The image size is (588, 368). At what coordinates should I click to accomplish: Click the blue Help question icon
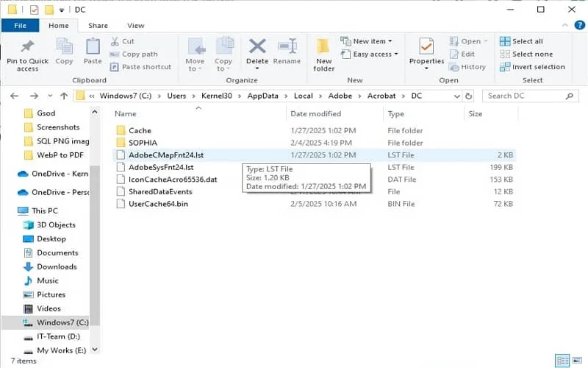click(x=579, y=25)
